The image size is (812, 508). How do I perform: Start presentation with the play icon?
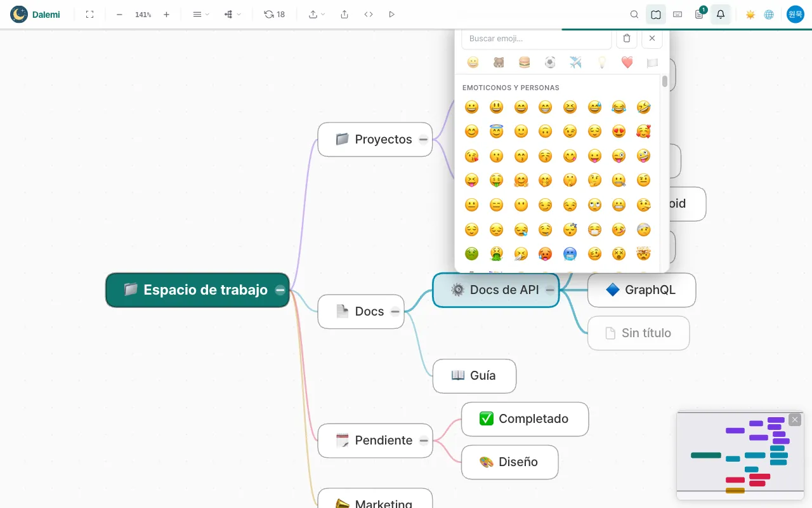(391, 14)
